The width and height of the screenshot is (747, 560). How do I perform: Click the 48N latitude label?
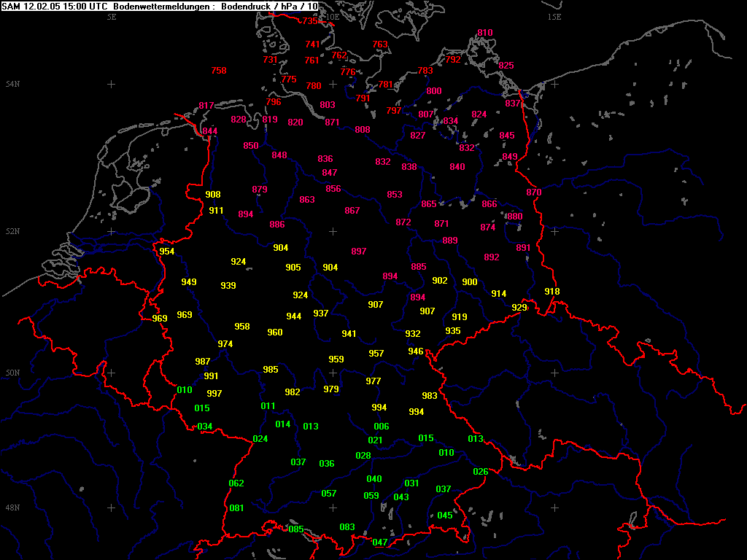pos(12,507)
